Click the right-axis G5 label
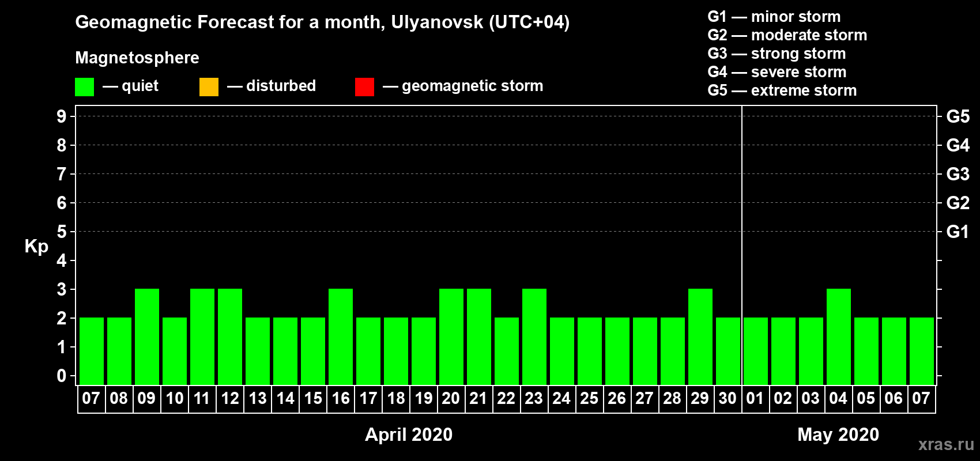Screen dimensions: 980x461 958,116
